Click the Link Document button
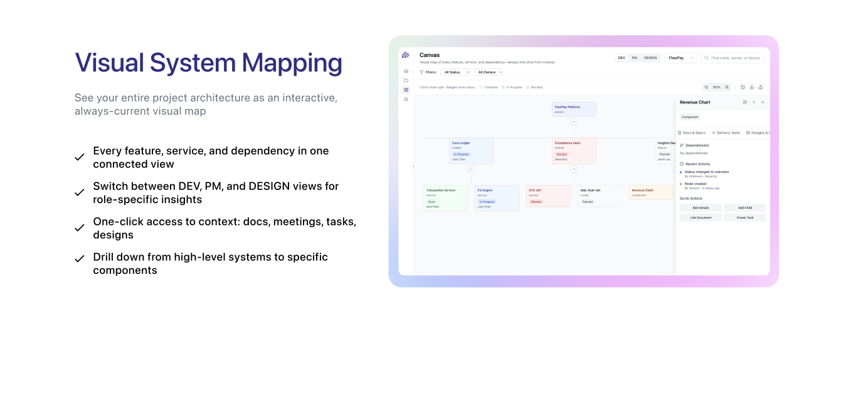Viewport: 868px width, 400px height. click(x=701, y=218)
